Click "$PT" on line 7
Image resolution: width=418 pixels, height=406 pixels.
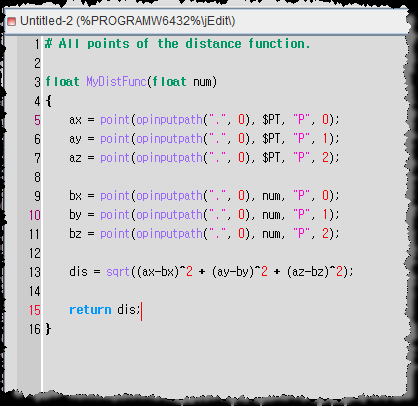click(x=271, y=157)
